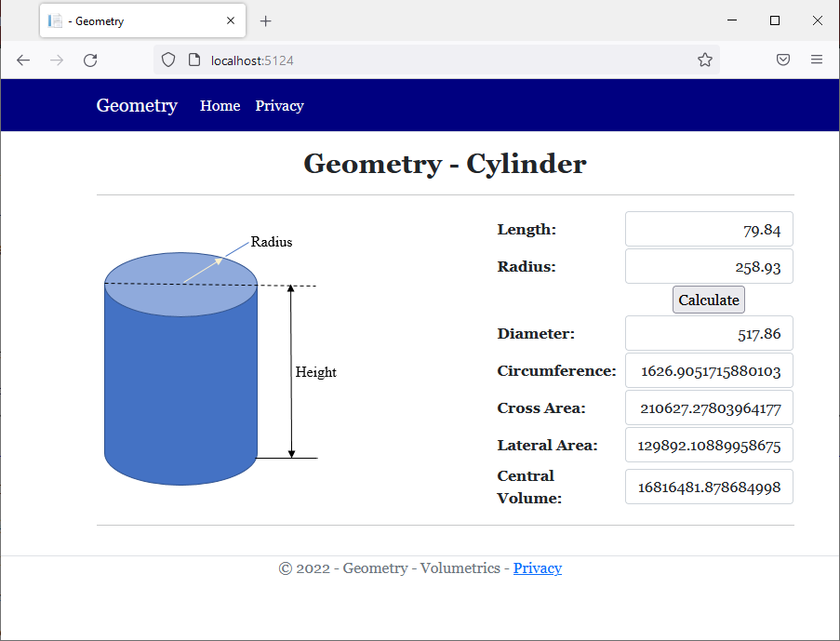Click the 'Lateral Area:' label
The image size is (840, 641).
[547, 445]
